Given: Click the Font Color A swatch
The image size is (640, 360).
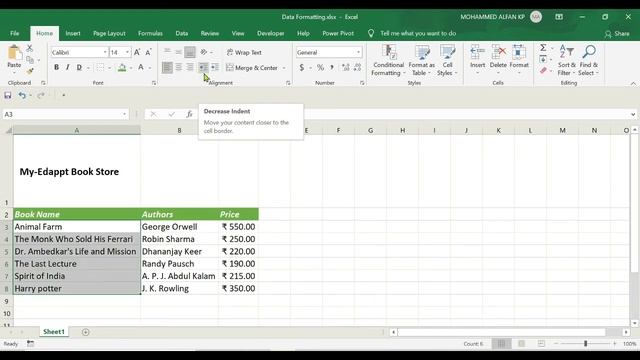Looking at the screenshot, I should 141,68.
